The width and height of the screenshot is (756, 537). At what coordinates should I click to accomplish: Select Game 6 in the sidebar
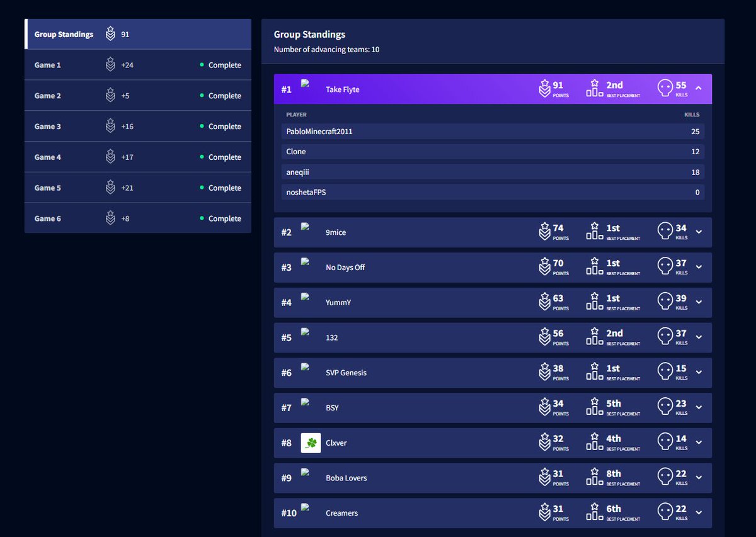(x=138, y=218)
